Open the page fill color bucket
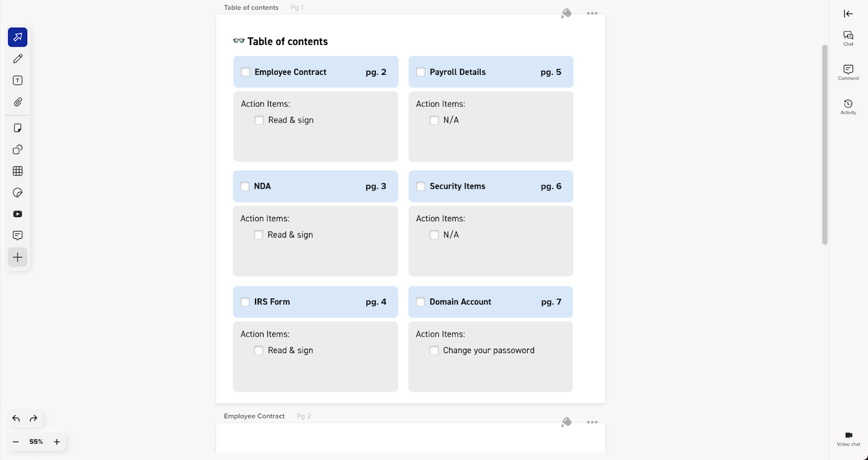The image size is (868, 460). pyautogui.click(x=566, y=14)
